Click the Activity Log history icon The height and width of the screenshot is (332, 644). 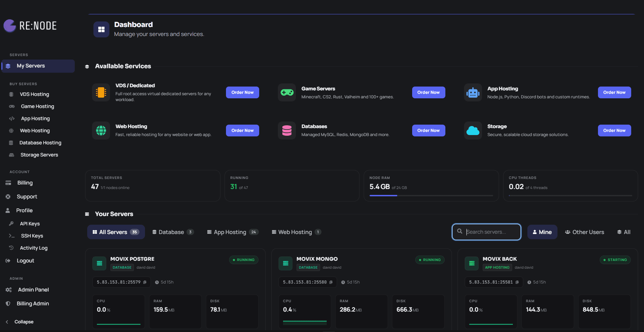11,248
